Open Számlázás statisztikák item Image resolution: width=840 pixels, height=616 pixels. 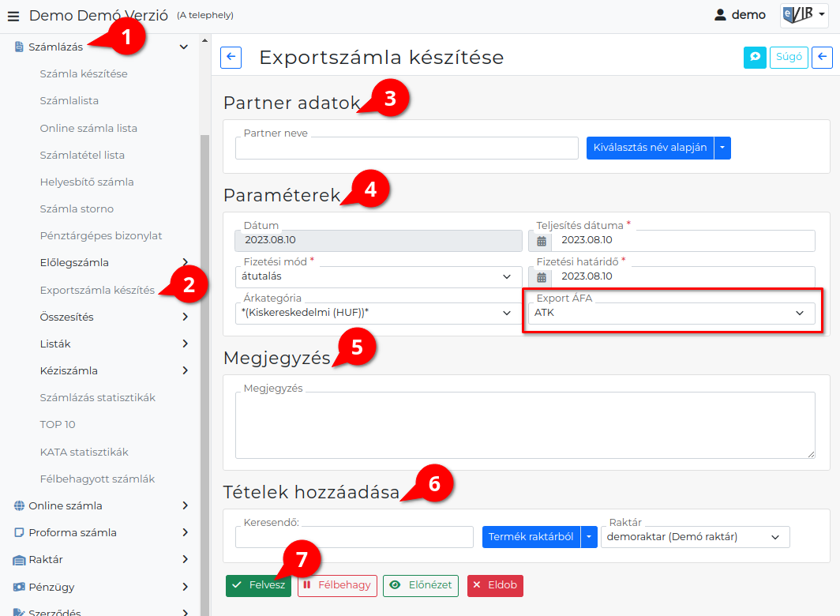[x=98, y=397]
